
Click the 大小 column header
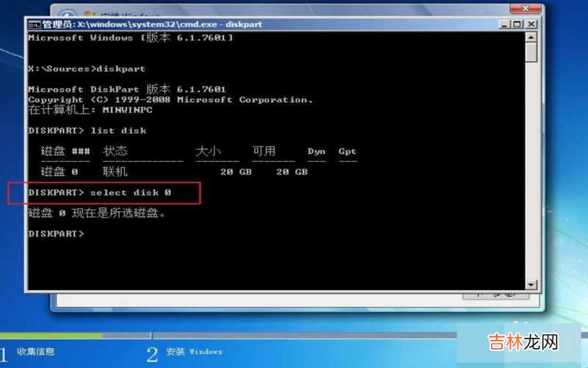point(208,151)
